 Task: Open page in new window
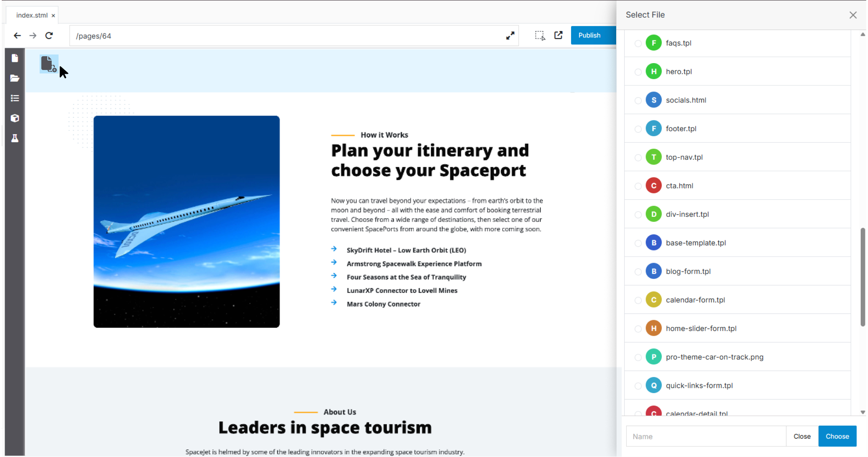[x=558, y=35]
